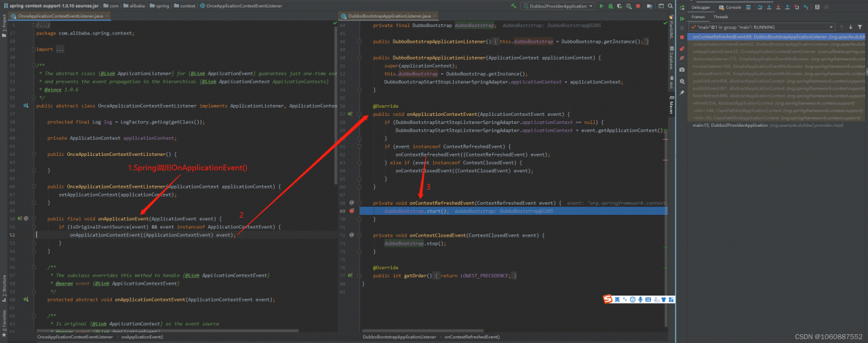Move to next frame down arrow
Image resolution: width=868 pixels, height=343 pixels.
tap(850, 27)
